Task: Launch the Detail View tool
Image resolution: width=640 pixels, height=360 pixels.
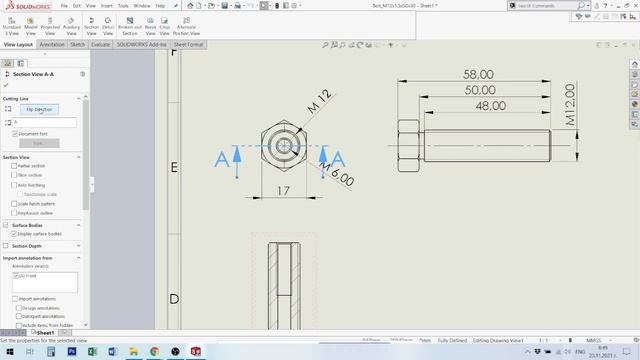Action: pos(108,26)
